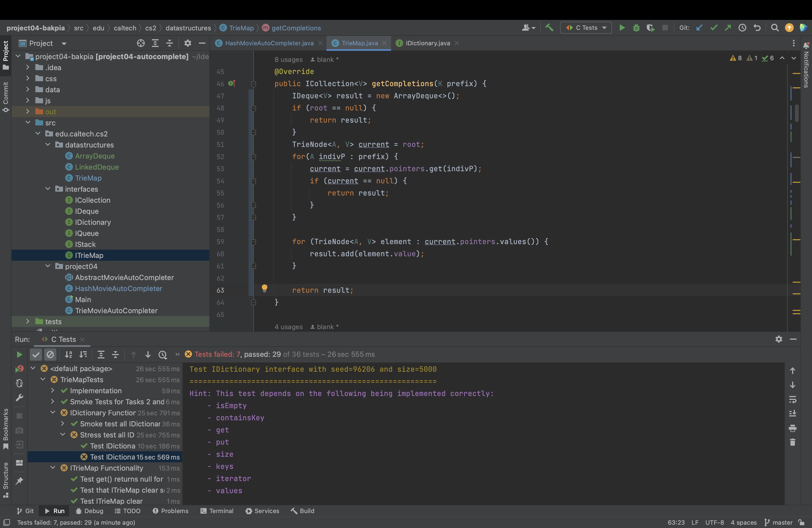Image resolution: width=812 pixels, height=528 pixels.
Task: Switch to the IDictionary.java editor tab
Action: tap(428, 43)
